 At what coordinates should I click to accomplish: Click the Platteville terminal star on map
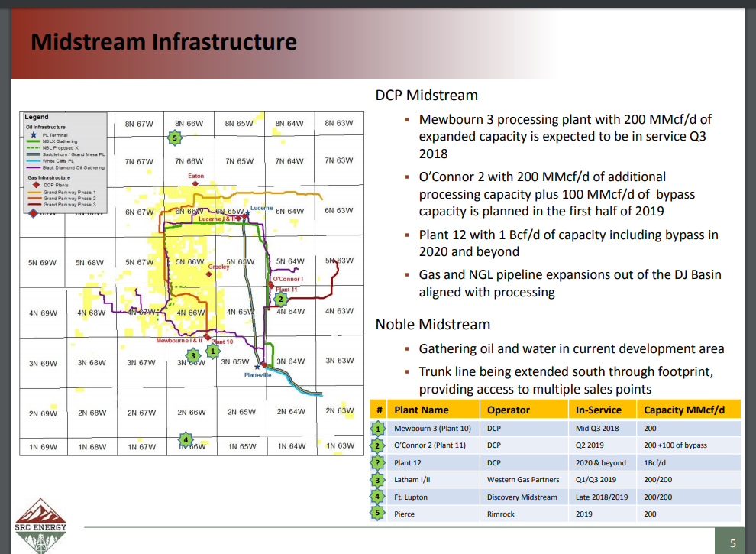tap(257, 368)
